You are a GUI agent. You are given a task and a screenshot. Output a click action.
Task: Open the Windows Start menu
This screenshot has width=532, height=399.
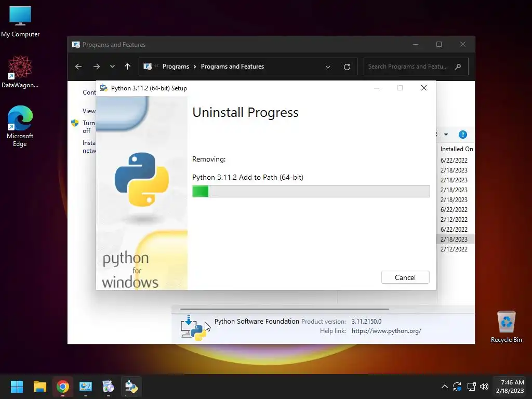(x=17, y=387)
